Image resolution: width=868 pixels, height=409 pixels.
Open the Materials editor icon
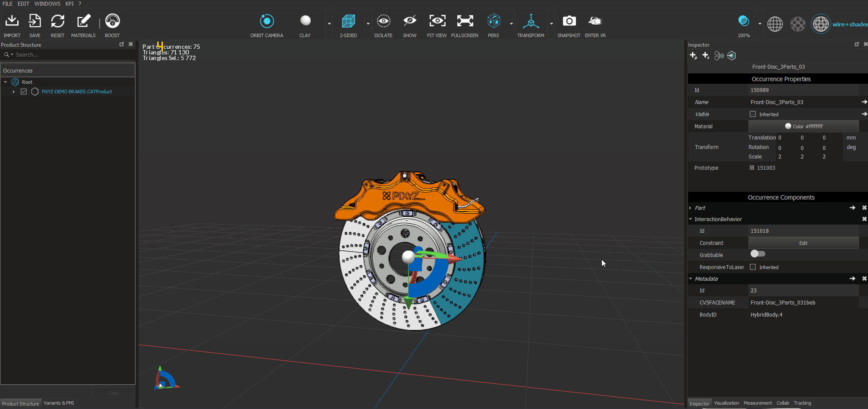click(84, 21)
